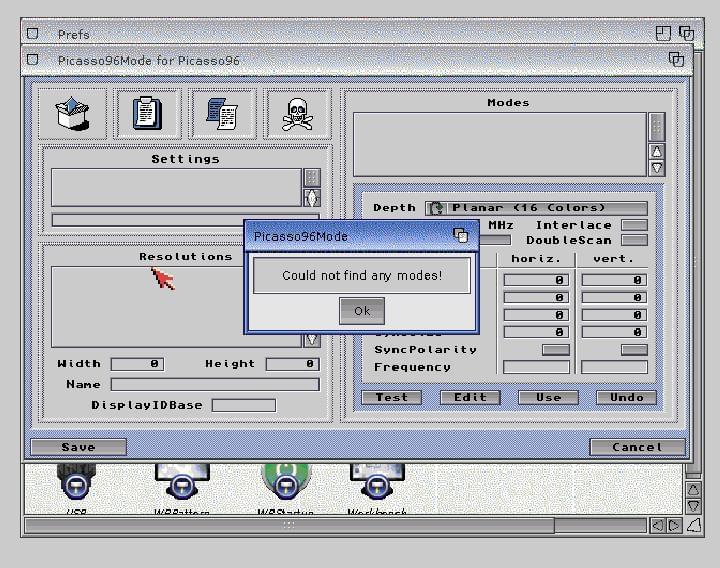Select the WBStartup icon in the Prefs window
The height and width of the screenshot is (568, 720).
286,489
